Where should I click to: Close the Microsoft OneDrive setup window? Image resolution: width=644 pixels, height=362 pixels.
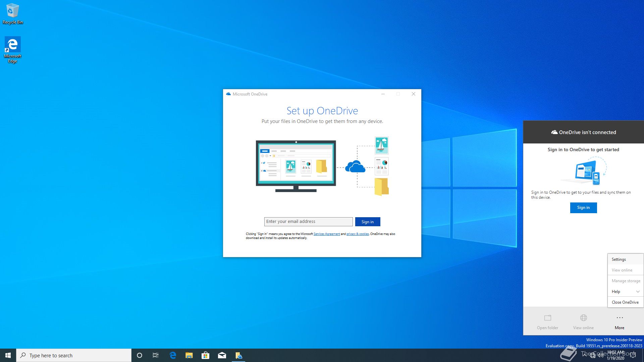[414, 94]
